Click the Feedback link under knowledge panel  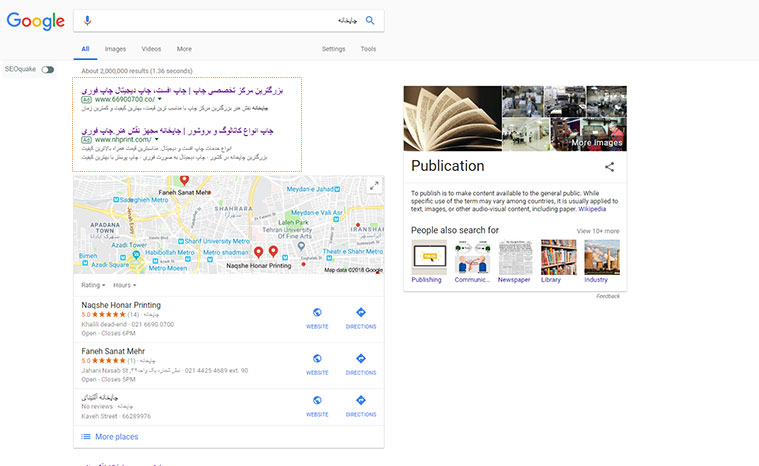click(608, 296)
